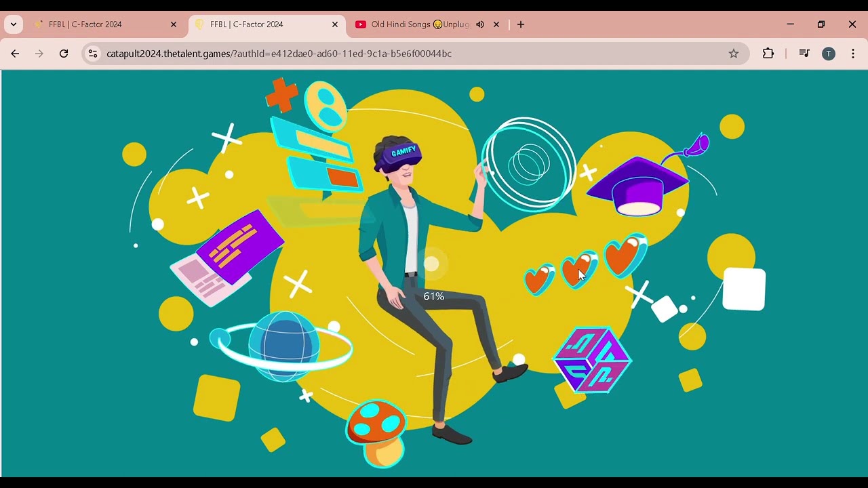Screen dimensions: 868x488
Task: Open a new browser tab
Action: (x=521, y=24)
